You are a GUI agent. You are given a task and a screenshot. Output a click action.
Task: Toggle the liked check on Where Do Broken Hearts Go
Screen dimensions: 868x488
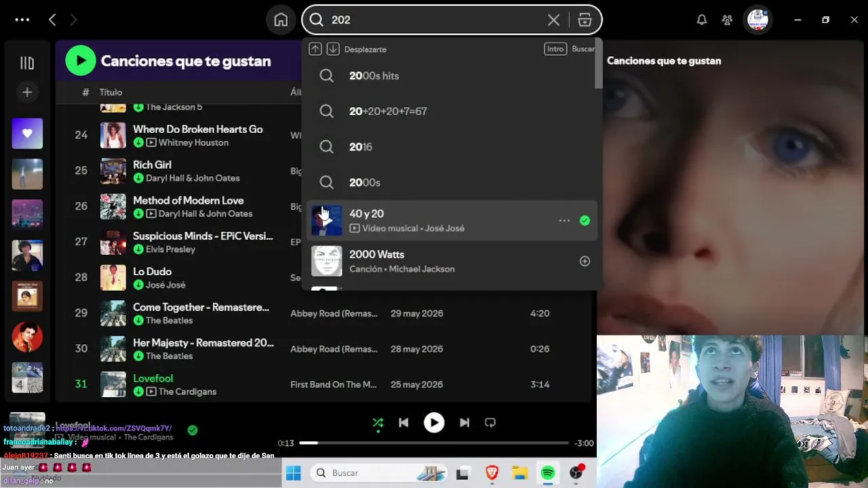138,142
